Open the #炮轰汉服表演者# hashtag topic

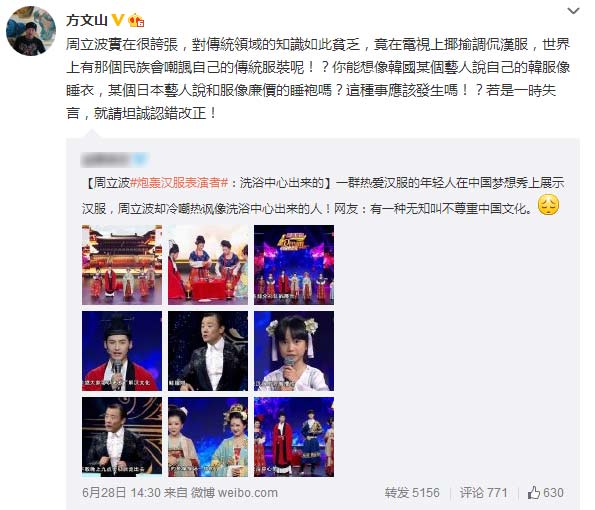[179, 183]
